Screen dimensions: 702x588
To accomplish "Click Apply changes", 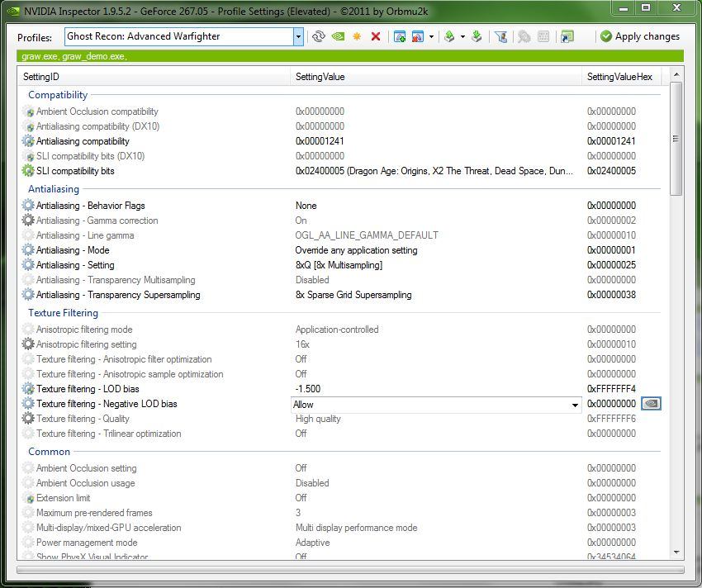I will (640, 36).
